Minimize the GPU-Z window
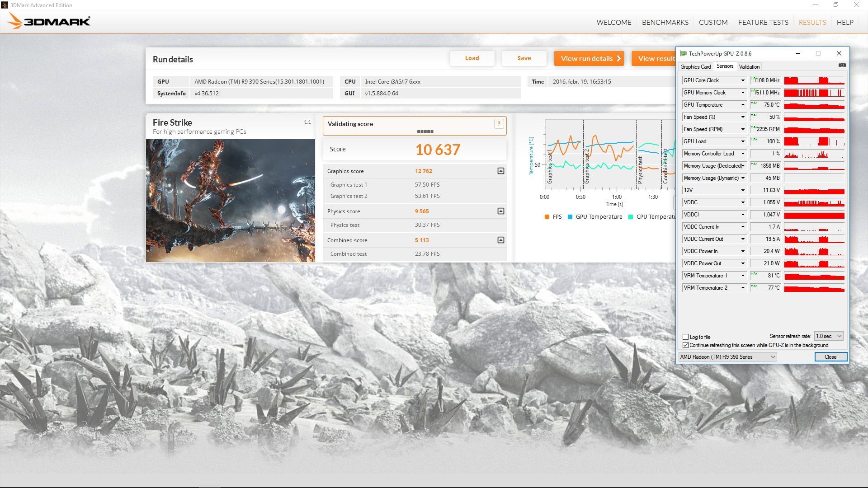Screen dimensions: 868x488 click(x=798, y=53)
